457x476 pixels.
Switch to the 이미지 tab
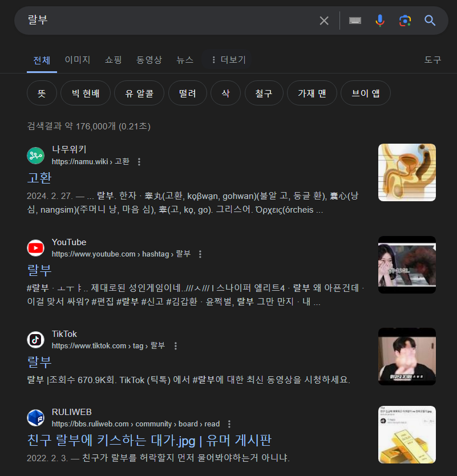[78, 60]
